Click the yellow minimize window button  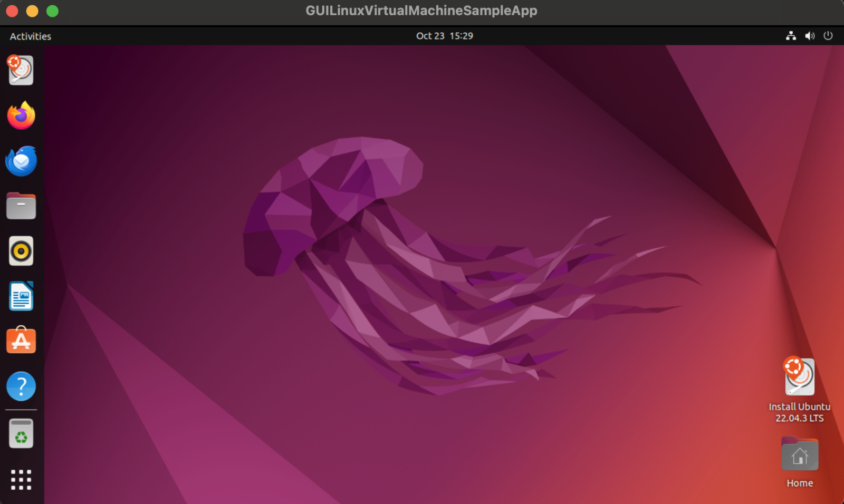click(32, 11)
